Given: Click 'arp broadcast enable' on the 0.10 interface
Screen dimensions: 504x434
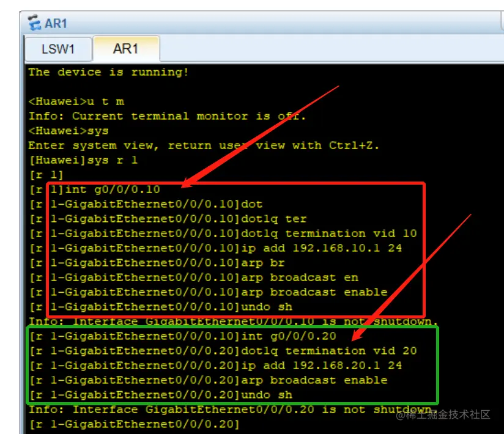Looking at the screenshot, I should 209,292.
